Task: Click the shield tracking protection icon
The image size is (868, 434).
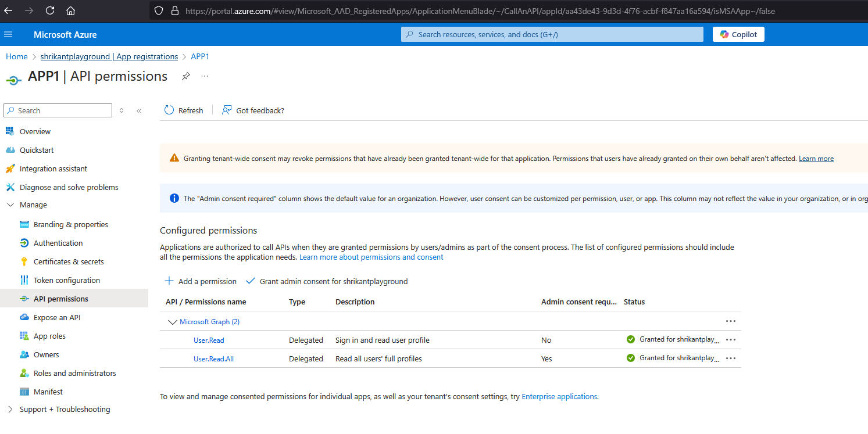Action: click(x=159, y=11)
